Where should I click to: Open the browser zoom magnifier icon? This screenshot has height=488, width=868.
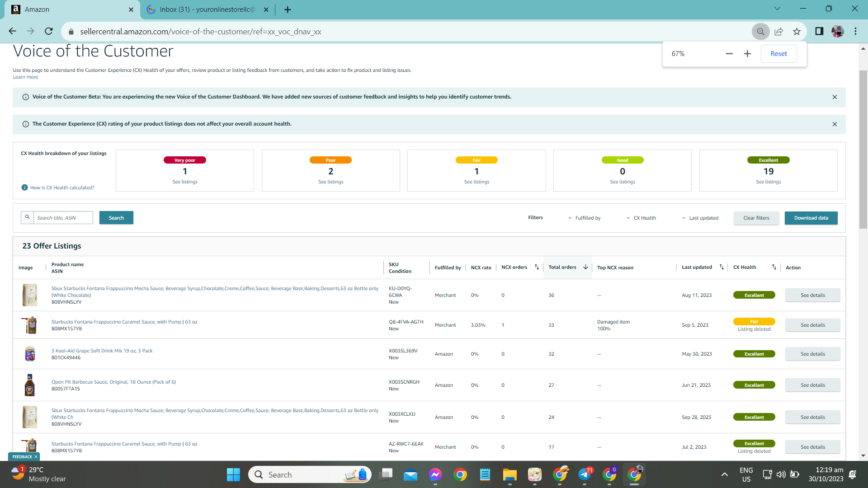(x=761, y=32)
